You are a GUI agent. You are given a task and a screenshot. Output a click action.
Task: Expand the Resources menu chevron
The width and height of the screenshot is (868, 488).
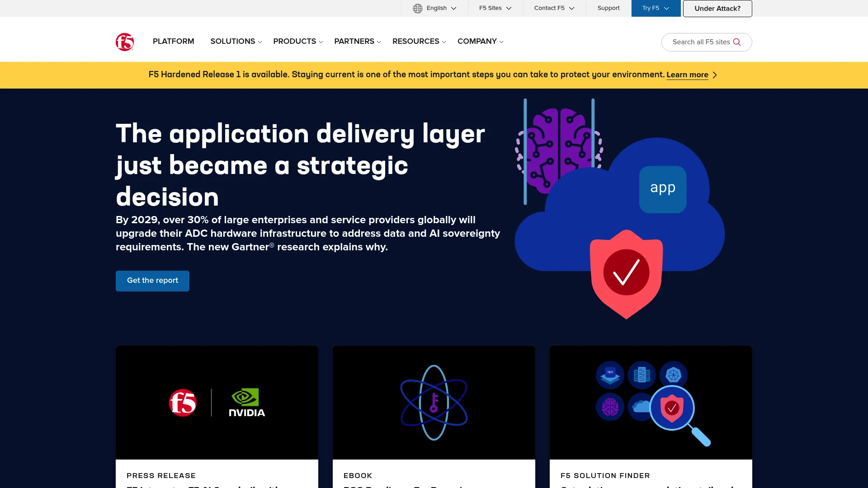tap(444, 42)
